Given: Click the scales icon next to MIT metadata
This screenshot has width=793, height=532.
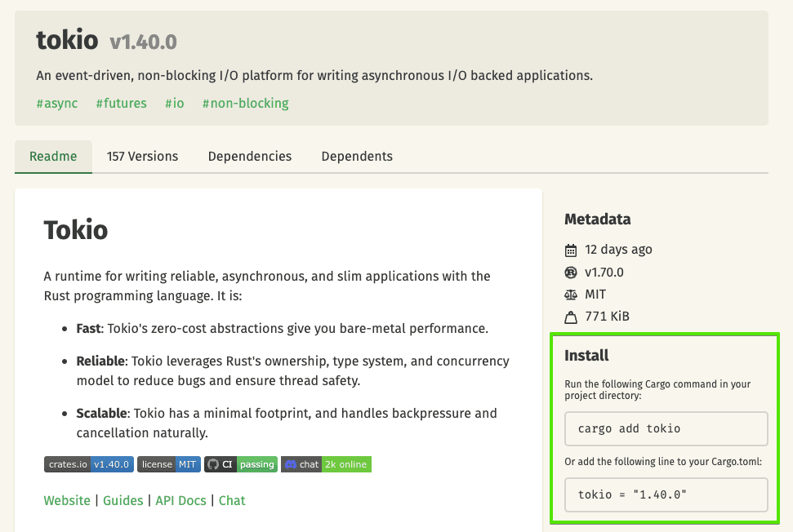Looking at the screenshot, I should coord(571,295).
